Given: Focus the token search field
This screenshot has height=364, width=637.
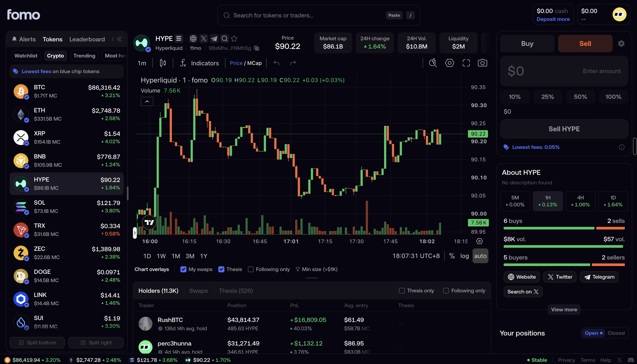Looking at the screenshot, I should (x=319, y=15).
